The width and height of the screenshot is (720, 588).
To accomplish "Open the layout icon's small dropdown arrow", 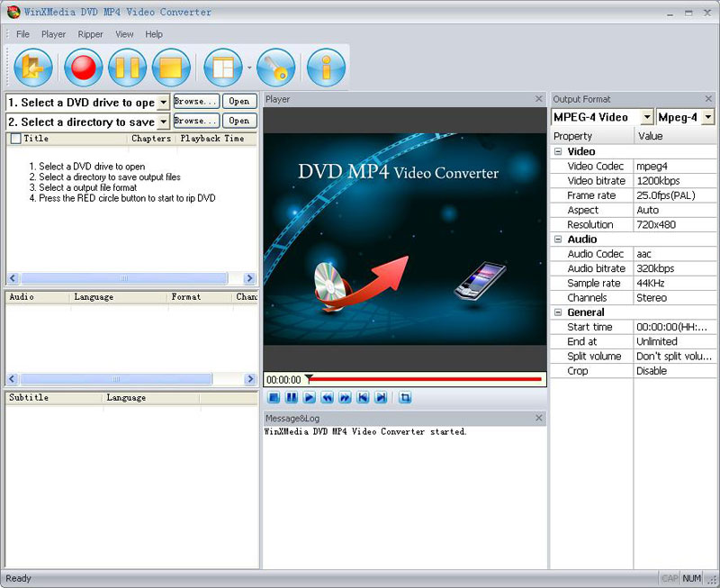I will pos(249,68).
